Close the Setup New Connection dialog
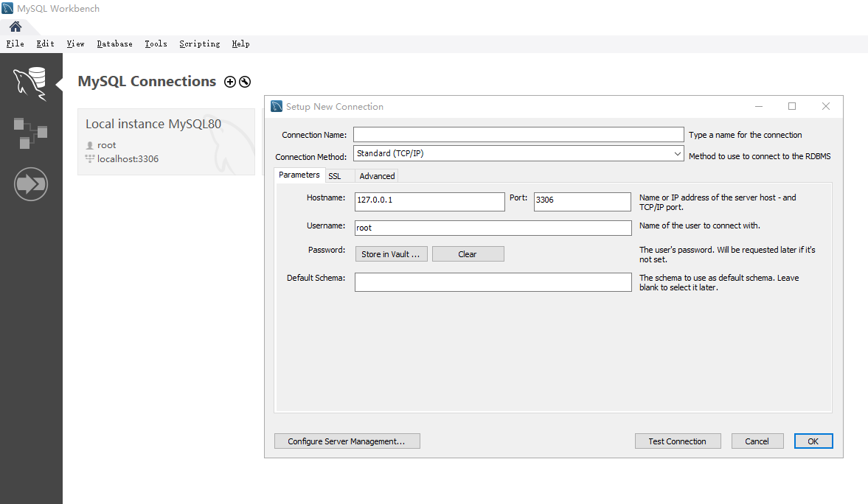The height and width of the screenshot is (504, 868). [825, 106]
